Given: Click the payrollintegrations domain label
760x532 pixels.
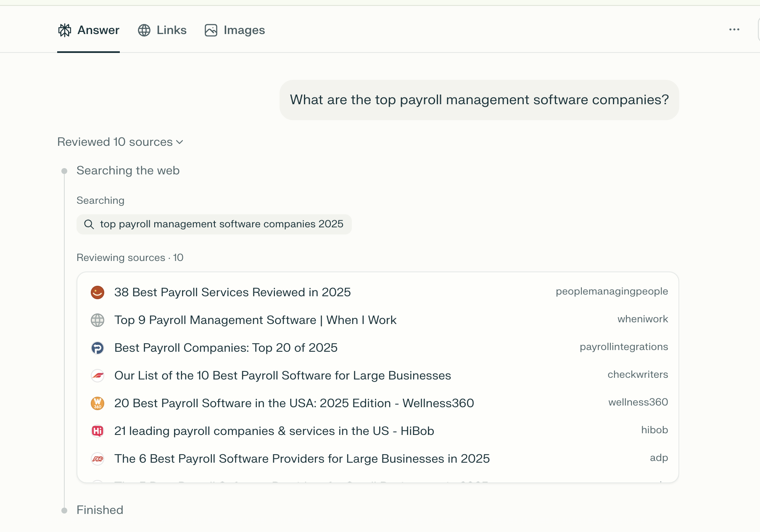Looking at the screenshot, I should coord(624,347).
